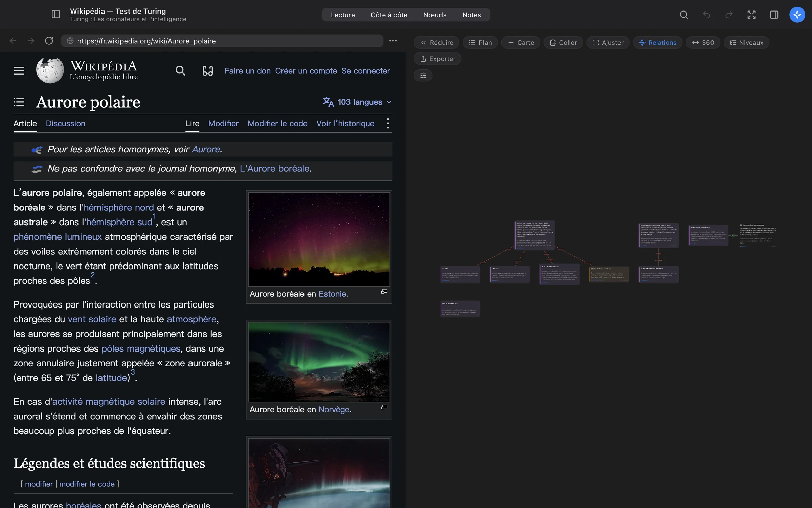
Task: Open Wikipedia appearance glasses icon
Action: (208, 71)
